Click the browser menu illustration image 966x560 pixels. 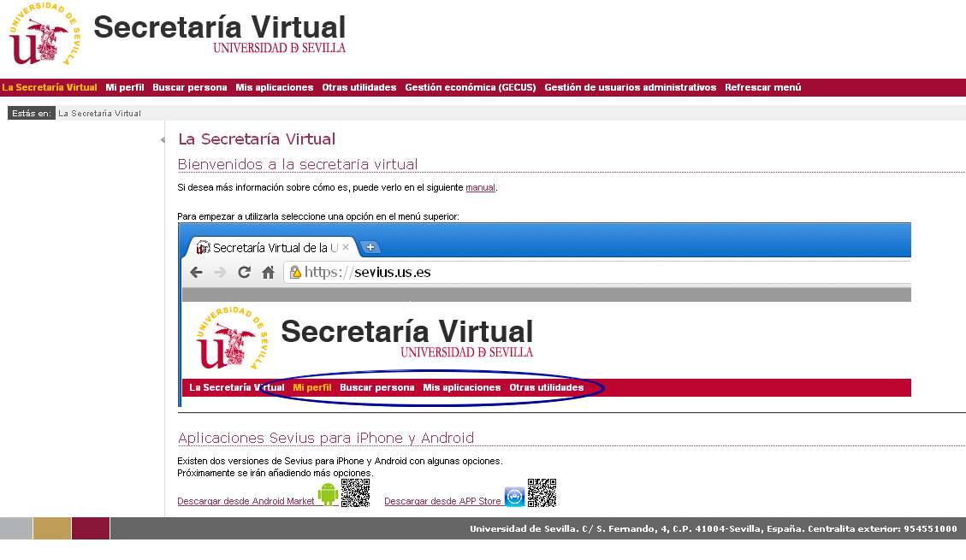(x=545, y=315)
